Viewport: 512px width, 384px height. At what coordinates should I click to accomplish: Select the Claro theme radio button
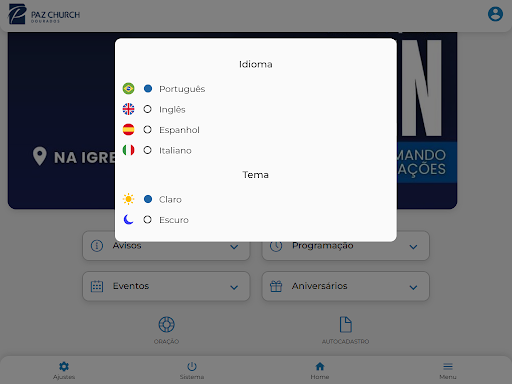(148, 199)
